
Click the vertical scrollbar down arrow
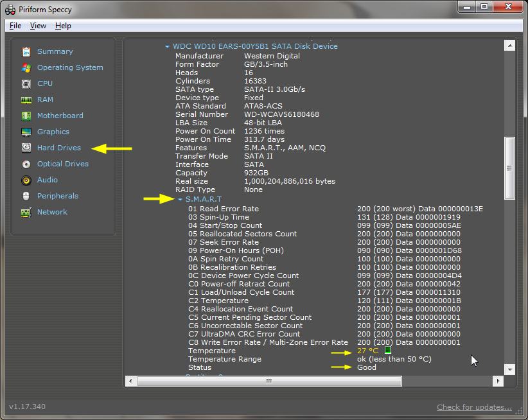(509, 369)
